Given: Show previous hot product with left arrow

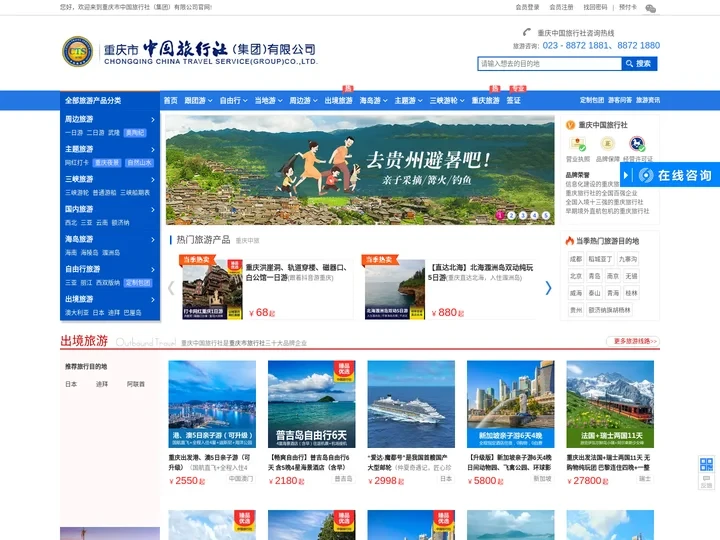Looking at the screenshot, I should 171,288.
